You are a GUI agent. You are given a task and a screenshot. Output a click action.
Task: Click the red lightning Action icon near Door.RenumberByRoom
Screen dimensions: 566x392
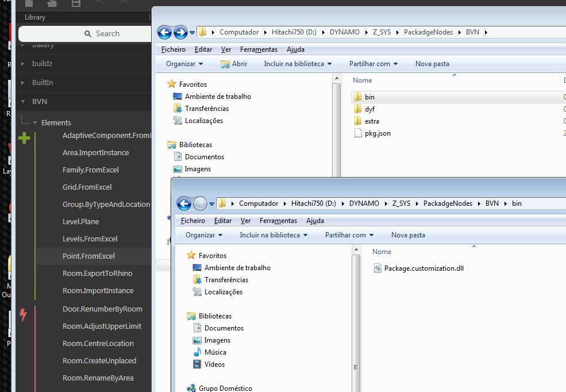point(22,315)
